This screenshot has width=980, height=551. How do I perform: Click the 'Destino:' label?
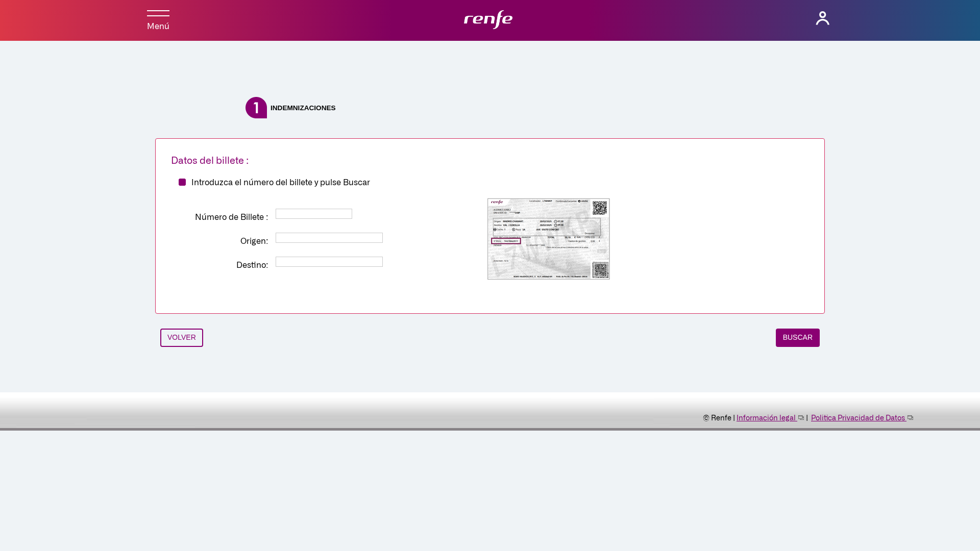tap(252, 265)
